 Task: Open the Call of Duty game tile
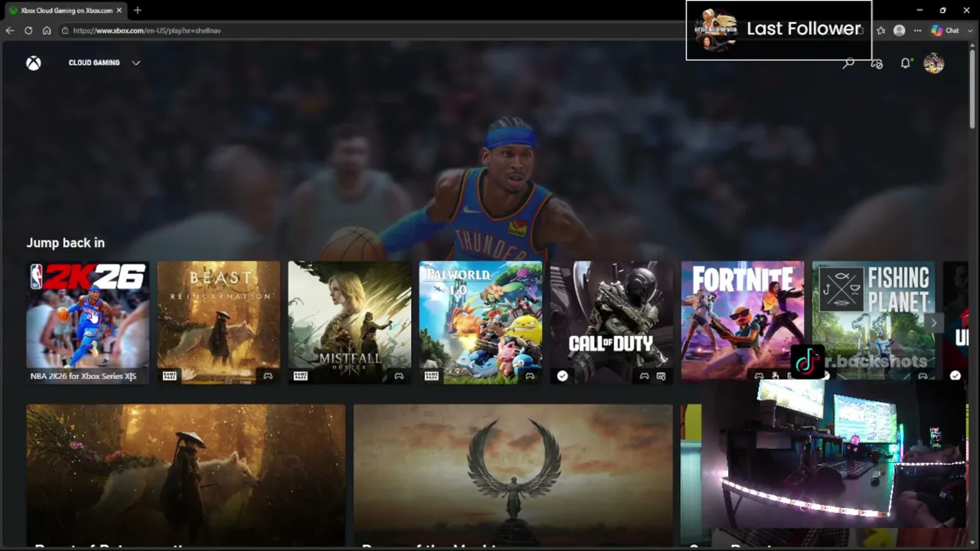[612, 322]
